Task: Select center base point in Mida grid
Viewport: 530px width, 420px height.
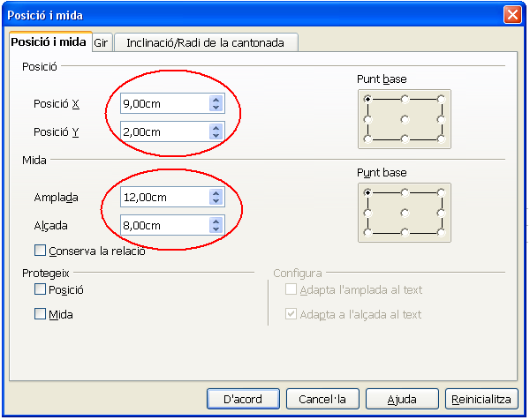Action: 404,212
